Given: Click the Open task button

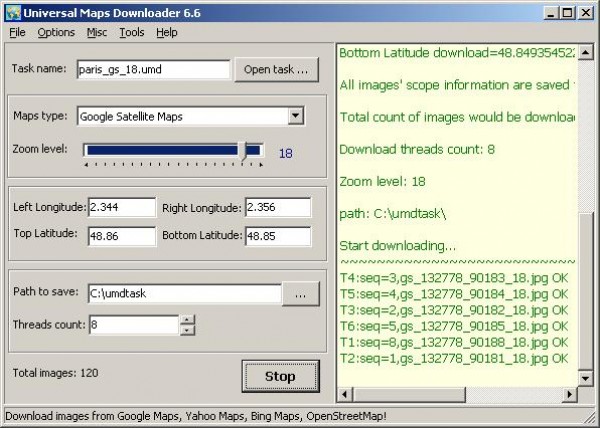Looking at the screenshot, I should coord(276,70).
